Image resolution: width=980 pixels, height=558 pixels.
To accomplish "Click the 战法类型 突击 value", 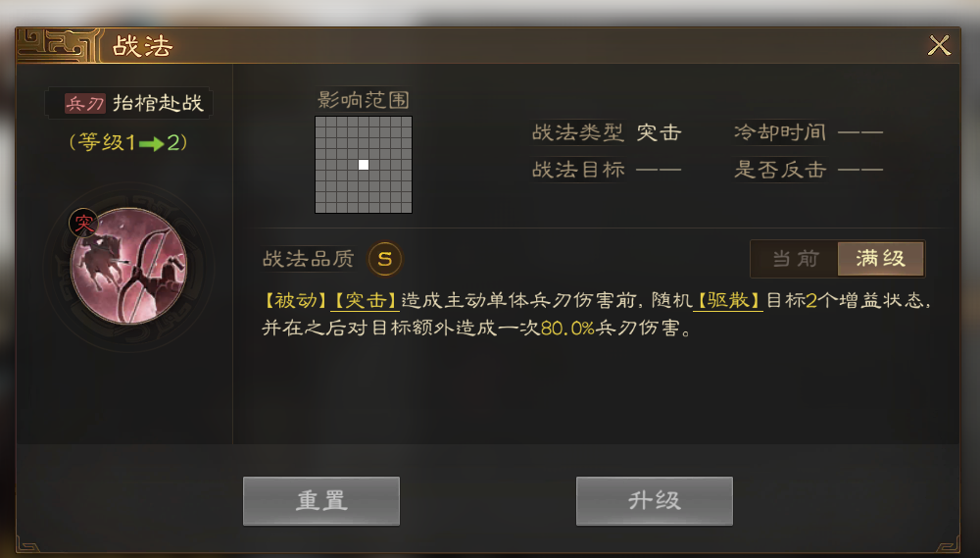I will (x=659, y=132).
